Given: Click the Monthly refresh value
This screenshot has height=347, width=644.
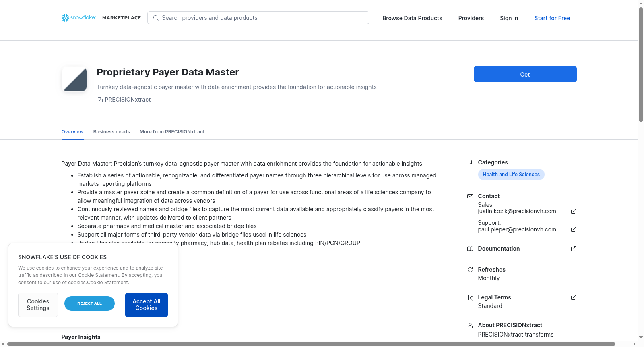Looking at the screenshot, I should [489, 278].
